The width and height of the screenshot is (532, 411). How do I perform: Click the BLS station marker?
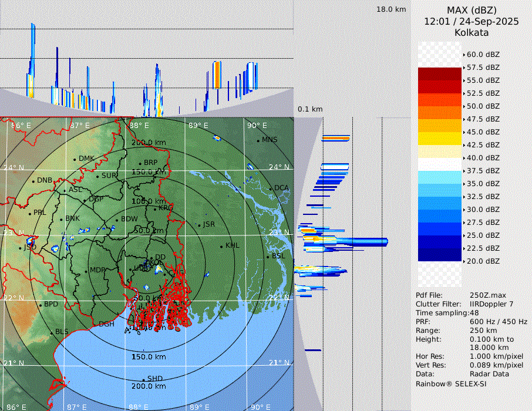[51, 332]
